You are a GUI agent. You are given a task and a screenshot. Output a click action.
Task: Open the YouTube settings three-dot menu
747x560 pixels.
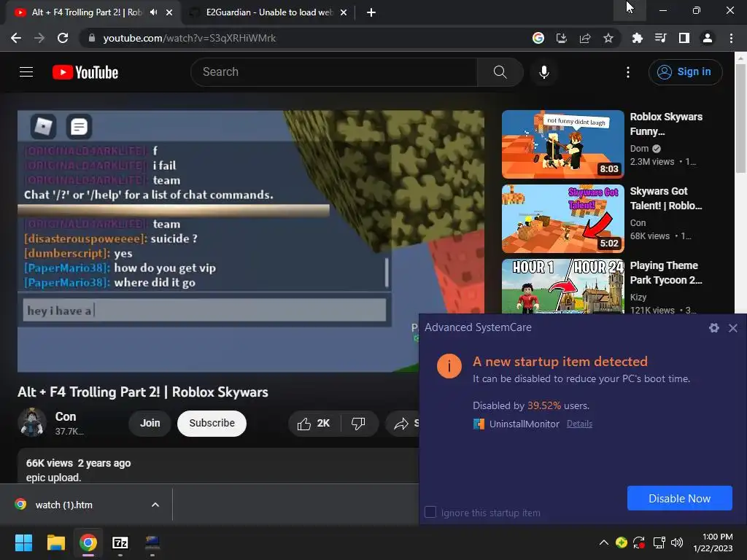pos(628,72)
